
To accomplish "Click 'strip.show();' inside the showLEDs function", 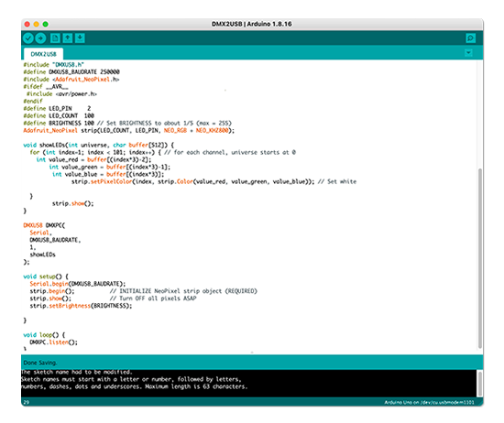I will coord(73,203).
